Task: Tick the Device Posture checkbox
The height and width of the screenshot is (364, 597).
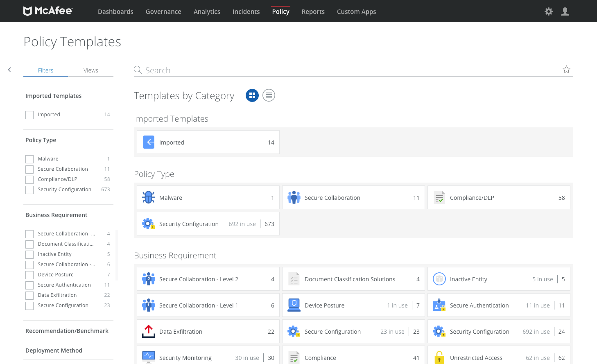Action: (x=29, y=275)
